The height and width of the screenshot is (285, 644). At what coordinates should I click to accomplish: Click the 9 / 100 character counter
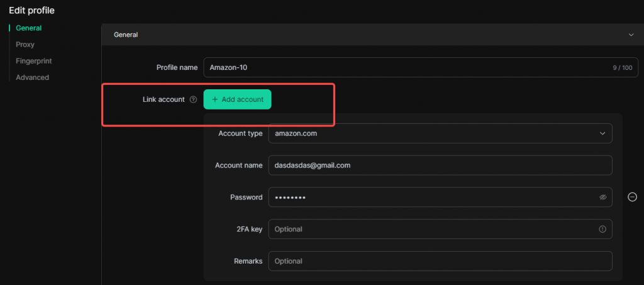(x=623, y=67)
